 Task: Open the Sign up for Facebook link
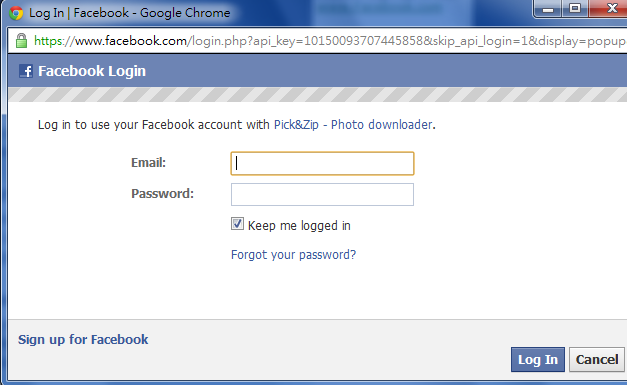83,339
